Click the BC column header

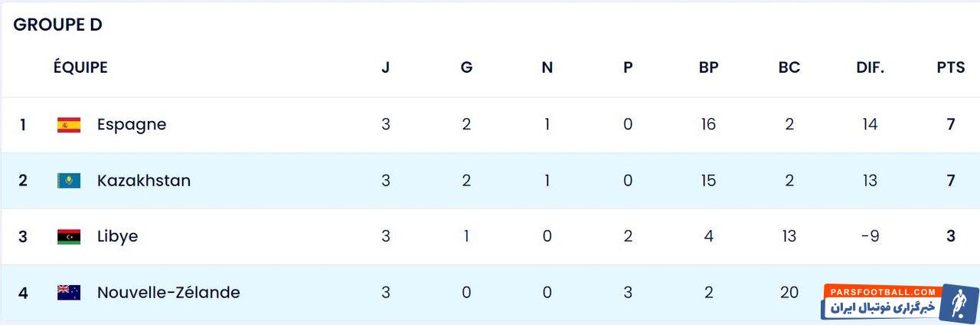click(x=789, y=67)
